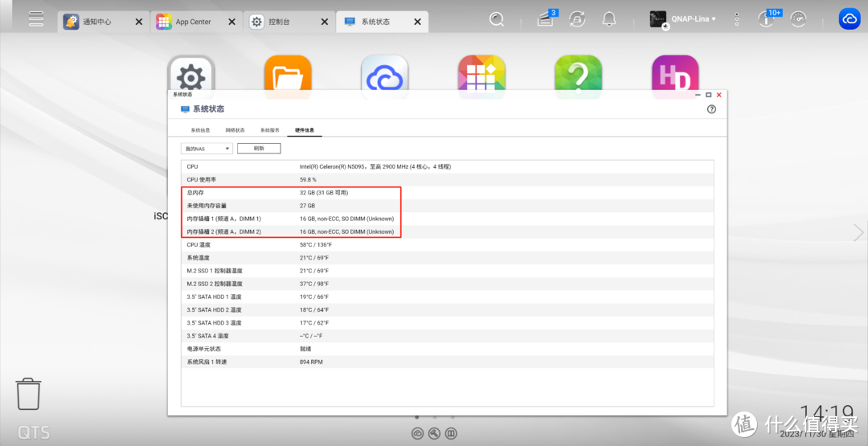Click the 电源单元状态 就绪 value

click(305, 349)
